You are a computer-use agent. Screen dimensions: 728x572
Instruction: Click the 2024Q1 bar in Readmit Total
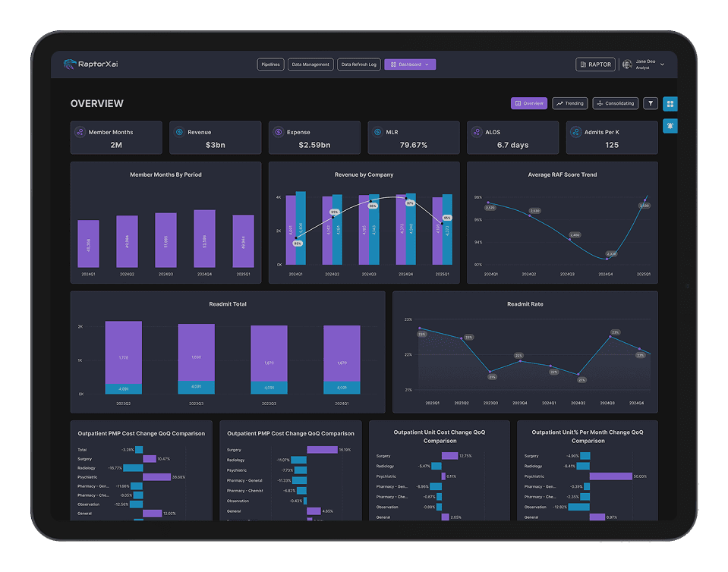coord(342,360)
